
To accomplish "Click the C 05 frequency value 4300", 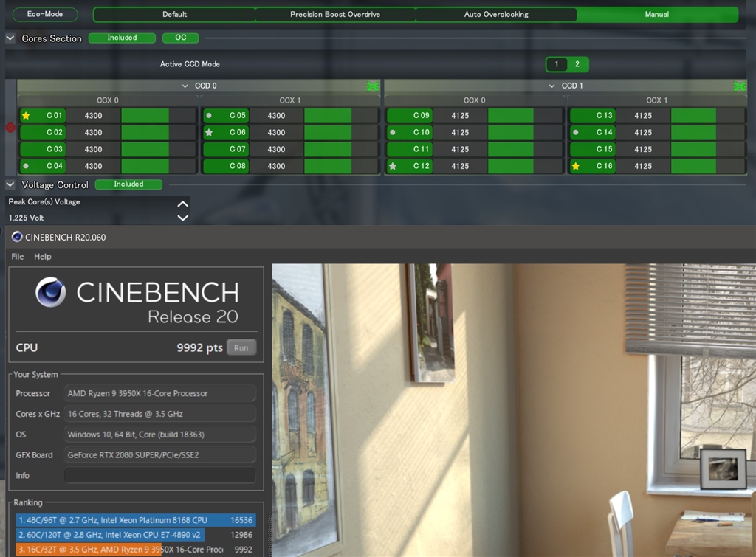I will pyautogui.click(x=276, y=116).
